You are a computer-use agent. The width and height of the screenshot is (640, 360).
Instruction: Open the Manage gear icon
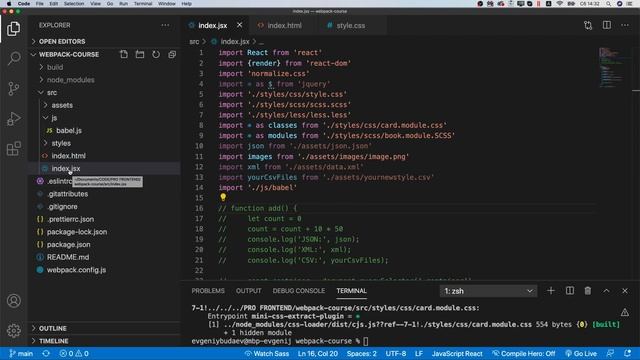pos(13,330)
